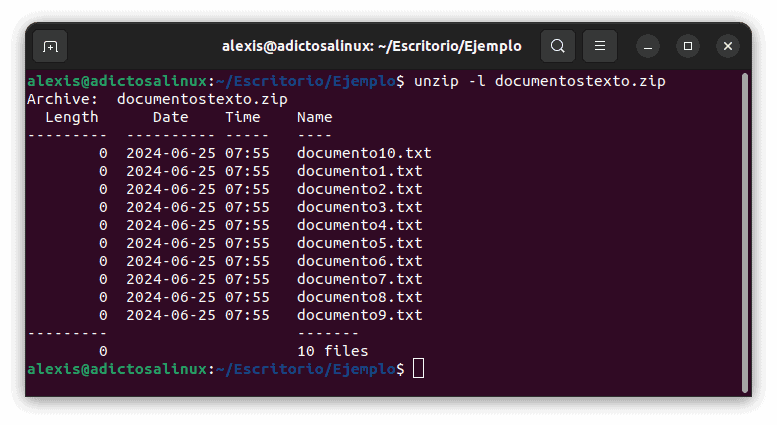Click documento10.txt in the listing
The image size is (777, 425).
point(364,153)
